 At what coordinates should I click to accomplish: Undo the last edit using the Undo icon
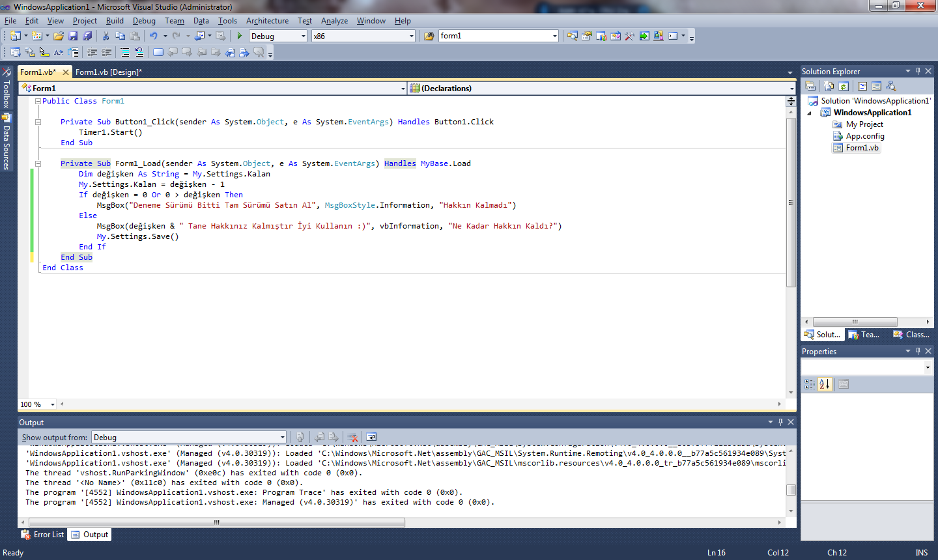[153, 36]
